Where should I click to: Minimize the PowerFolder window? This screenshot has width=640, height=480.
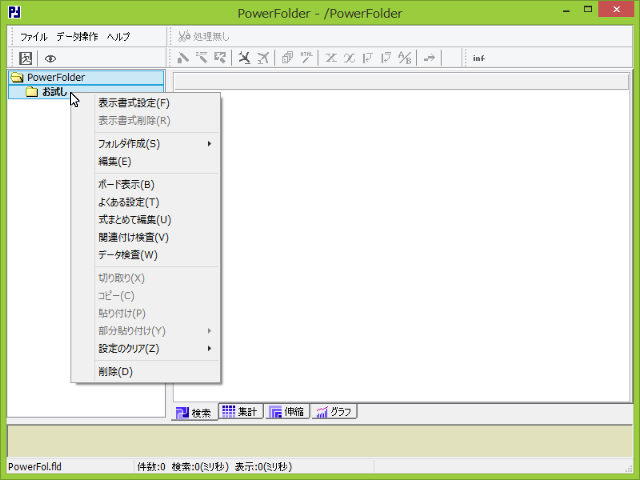566,11
